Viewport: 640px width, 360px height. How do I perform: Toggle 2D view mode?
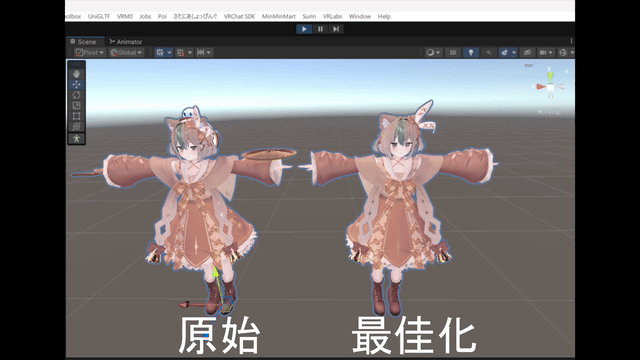(x=453, y=53)
